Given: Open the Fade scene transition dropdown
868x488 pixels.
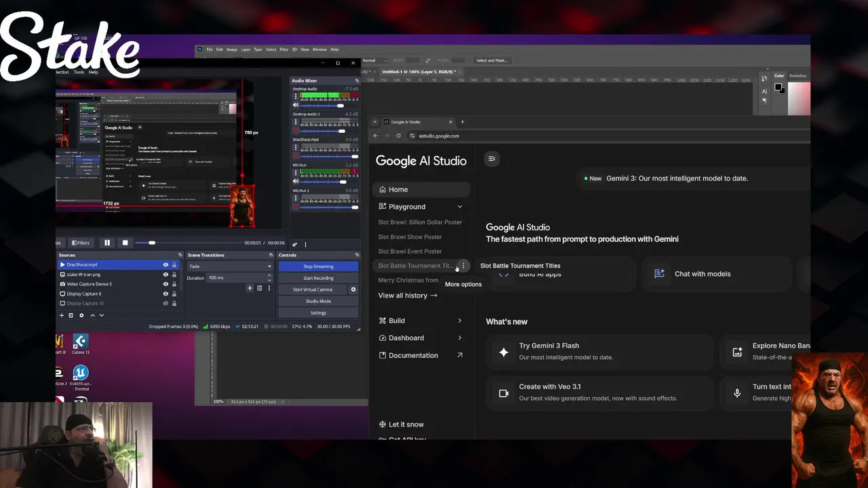Looking at the screenshot, I should (x=230, y=266).
